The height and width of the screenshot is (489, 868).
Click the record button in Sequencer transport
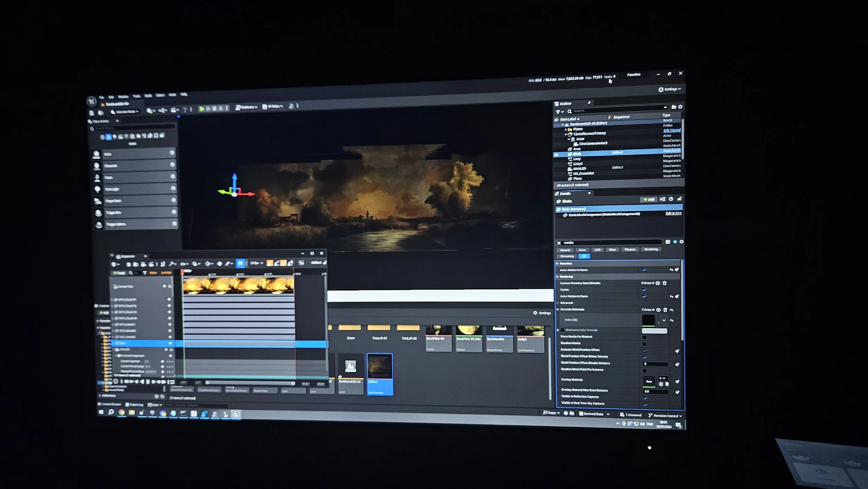tap(116, 381)
